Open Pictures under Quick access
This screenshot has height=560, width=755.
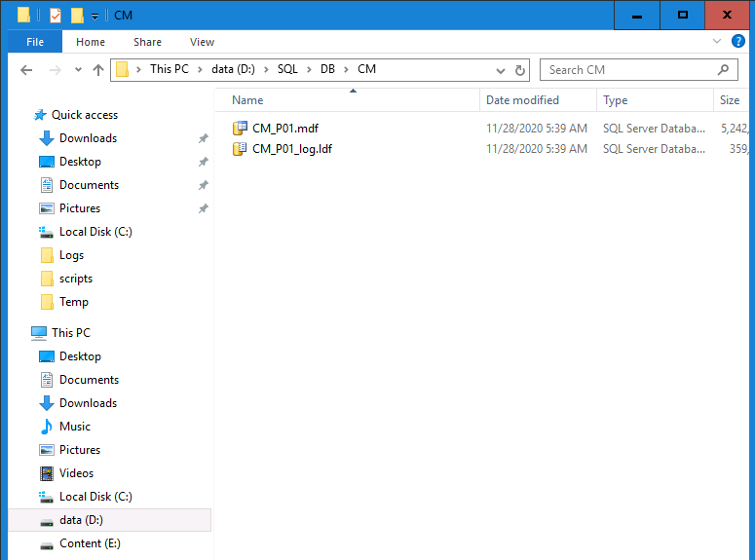[x=80, y=208]
